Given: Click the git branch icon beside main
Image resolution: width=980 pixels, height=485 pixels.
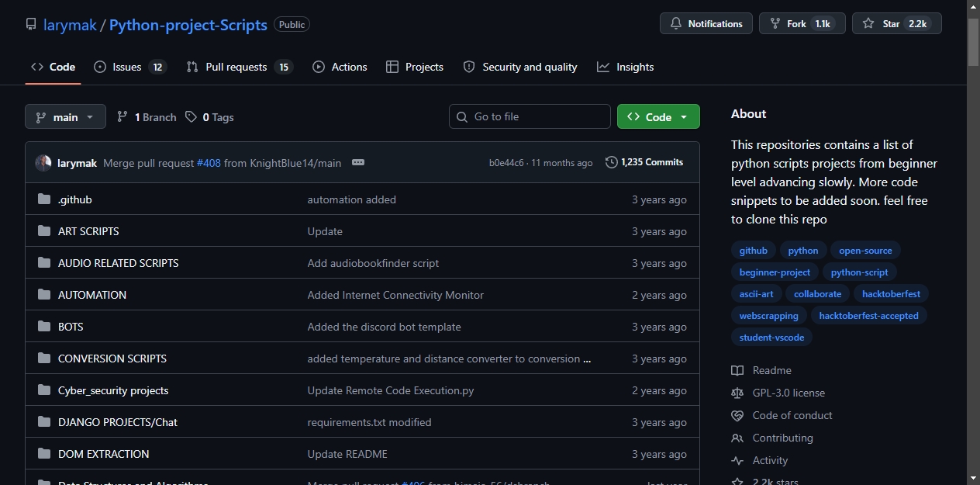Looking at the screenshot, I should point(41,117).
